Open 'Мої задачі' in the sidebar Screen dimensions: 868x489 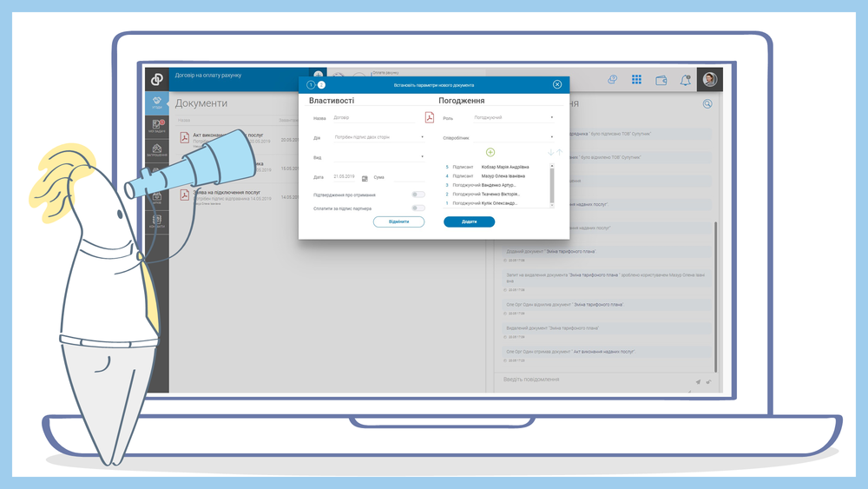157,126
